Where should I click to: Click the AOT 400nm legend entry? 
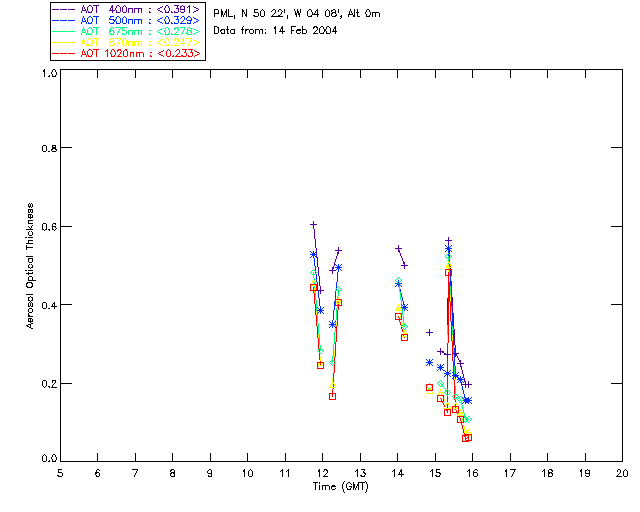pyautogui.click(x=138, y=9)
